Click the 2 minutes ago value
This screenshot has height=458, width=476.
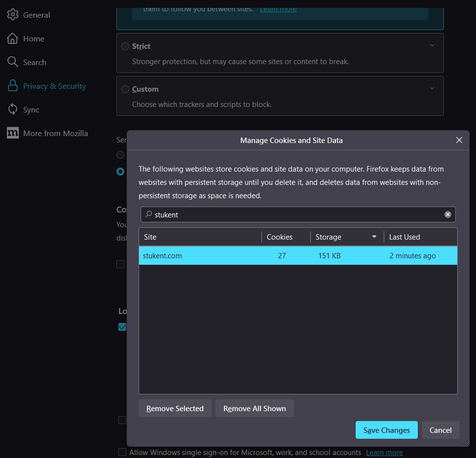point(412,256)
